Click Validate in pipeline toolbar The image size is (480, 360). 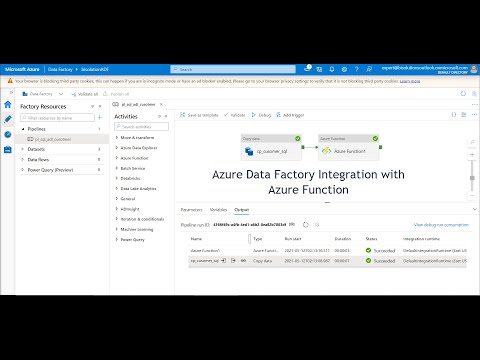coord(234,115)
